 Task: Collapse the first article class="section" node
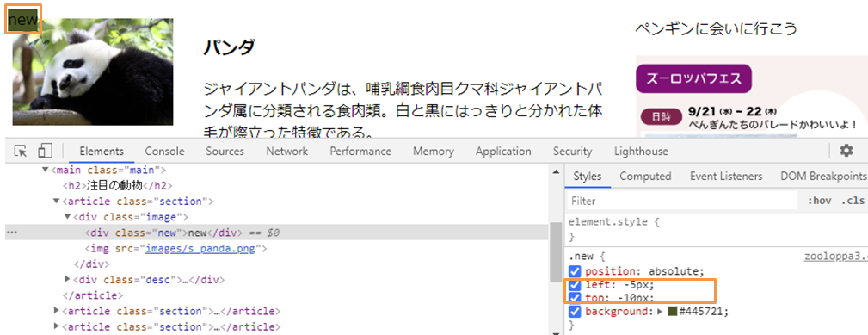[57, 201]
